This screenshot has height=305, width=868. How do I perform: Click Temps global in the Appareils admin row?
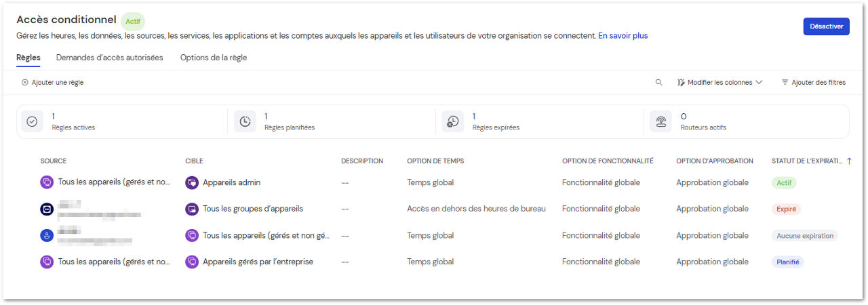pyautogui.click(x=431, y=182)
